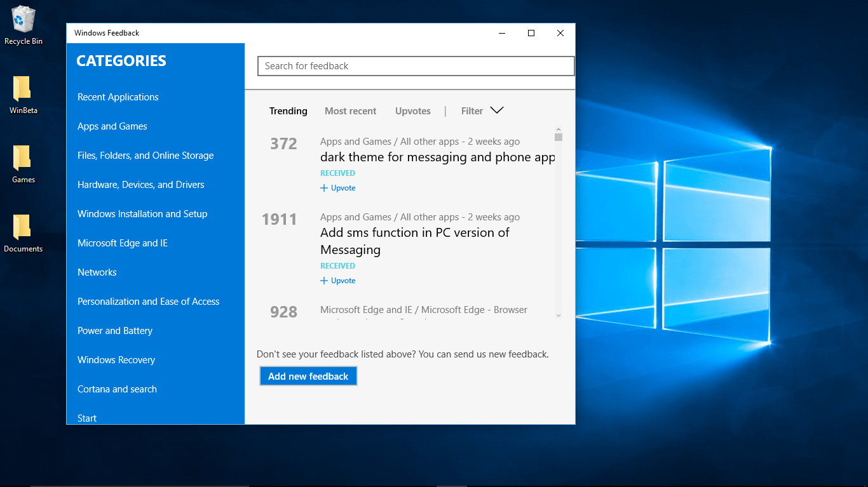Image resolution: width=868 pixels, height=487 pixels.
Task: Choose Microsoft Edge and IE category
Action: pos(123,243)
